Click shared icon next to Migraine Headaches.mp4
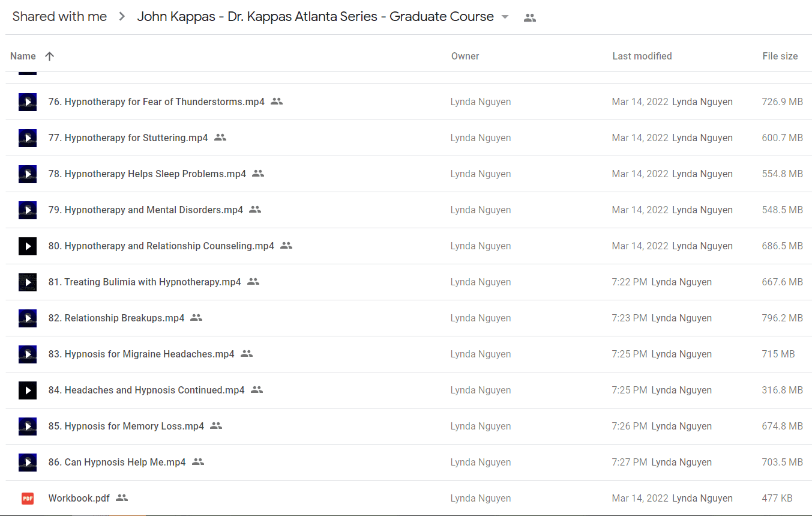This screenshot has width=812, height=516. (x=247, y=354)
